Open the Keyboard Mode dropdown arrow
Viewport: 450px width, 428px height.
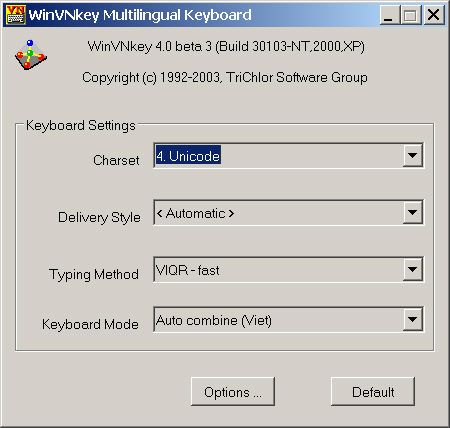click(413, 319)
